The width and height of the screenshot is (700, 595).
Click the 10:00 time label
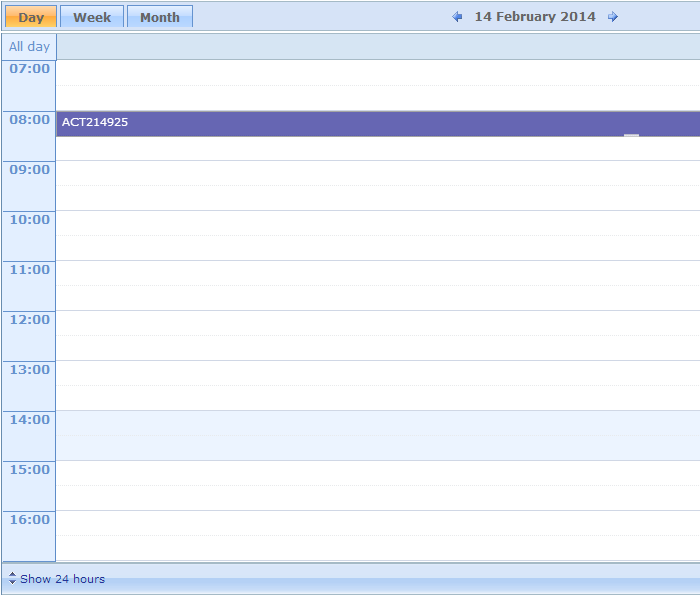[29, 220]
